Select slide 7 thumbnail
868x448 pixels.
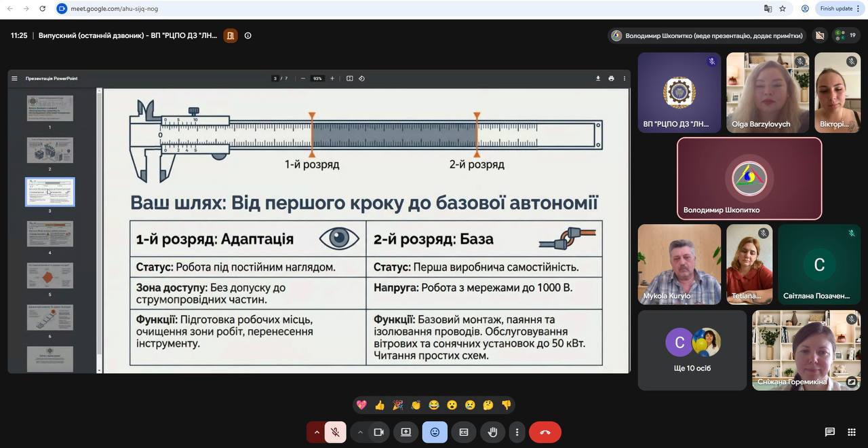click(50, 359)
